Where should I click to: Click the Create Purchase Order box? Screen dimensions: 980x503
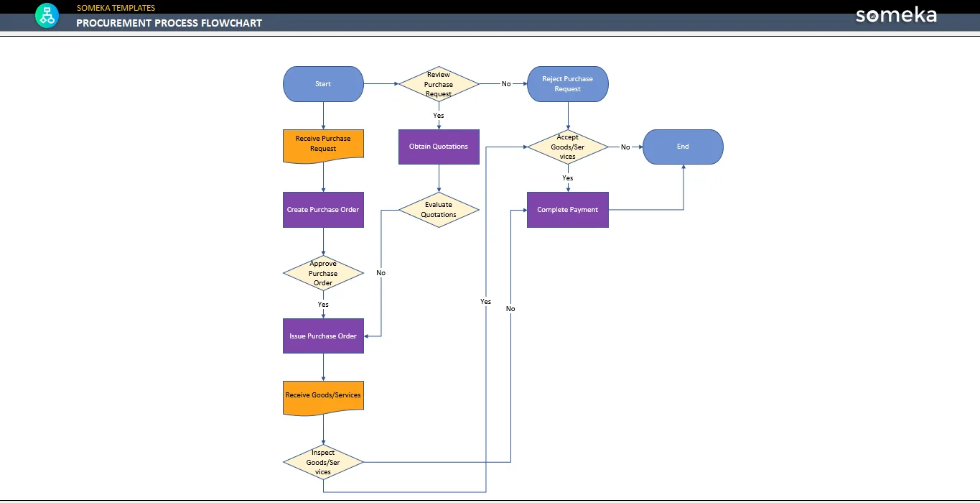[x=323, y=210]
